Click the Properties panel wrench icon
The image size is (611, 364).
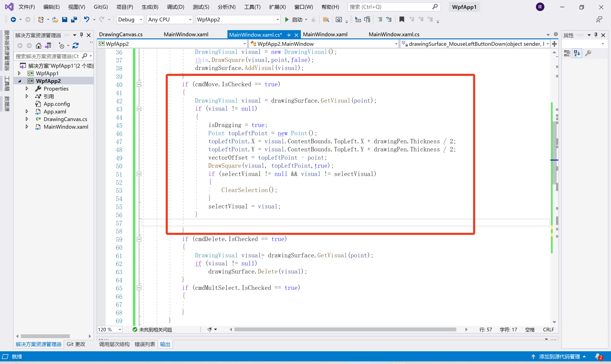588,53
